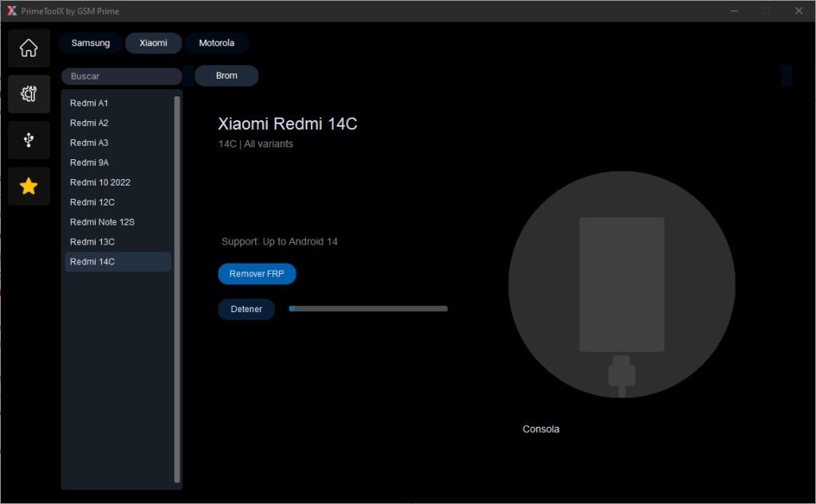Select the Xiaomi brand tab

[x=153, y=43]
